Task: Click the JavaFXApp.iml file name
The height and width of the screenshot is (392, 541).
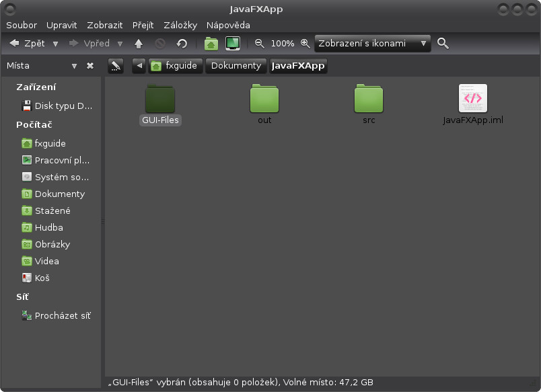Action: point(472,120)
